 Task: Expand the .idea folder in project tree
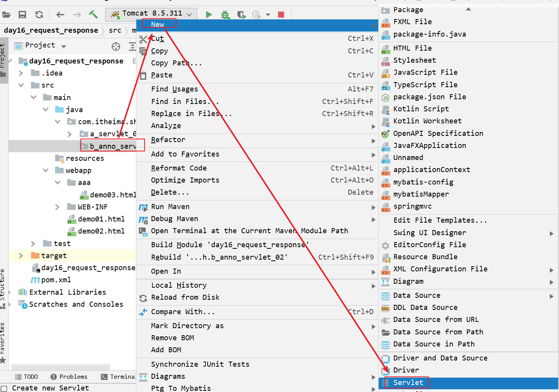[21, 73]
